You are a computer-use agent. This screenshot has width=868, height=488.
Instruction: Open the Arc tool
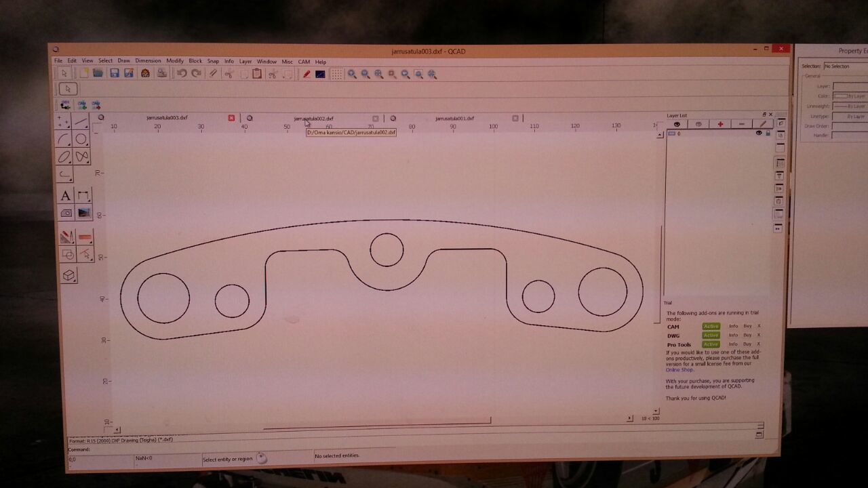[64, 139]
